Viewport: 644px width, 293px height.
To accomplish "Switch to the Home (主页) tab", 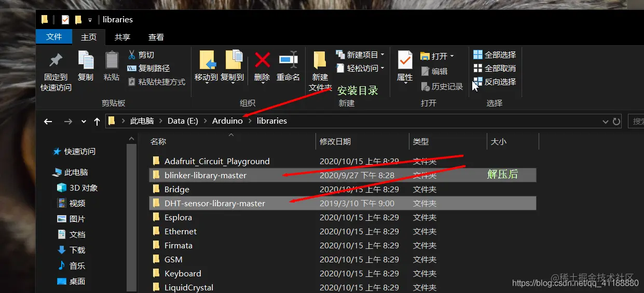I will tap(89, 37).
